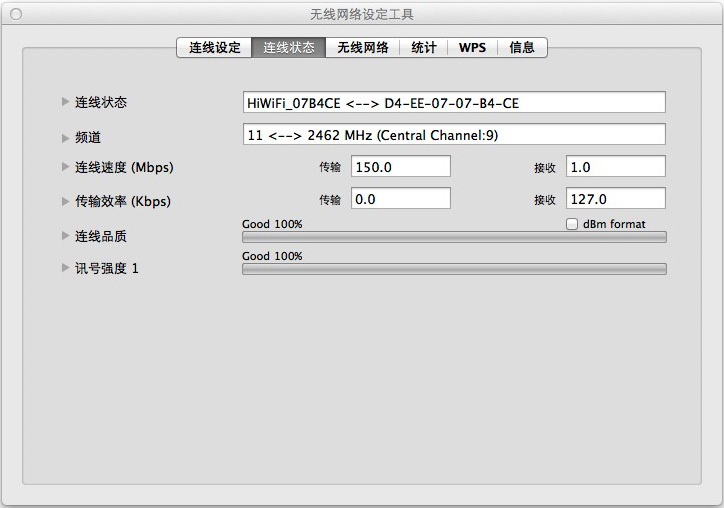Click the window close button in title bar
Screen dimensions: 724x508
[16, 14]
